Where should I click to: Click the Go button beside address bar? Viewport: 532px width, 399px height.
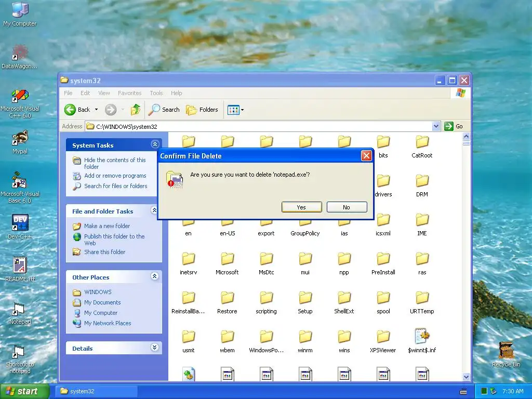click(454, 126)
